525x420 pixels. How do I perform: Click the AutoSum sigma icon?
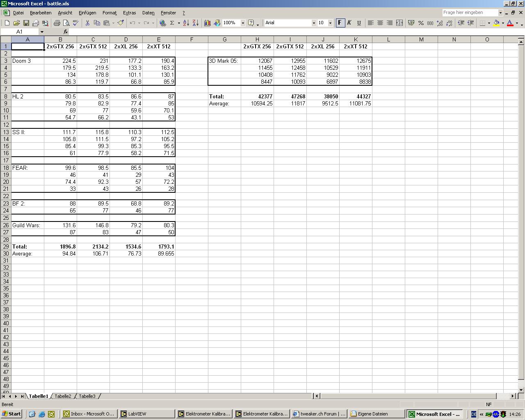click(172, 23)
